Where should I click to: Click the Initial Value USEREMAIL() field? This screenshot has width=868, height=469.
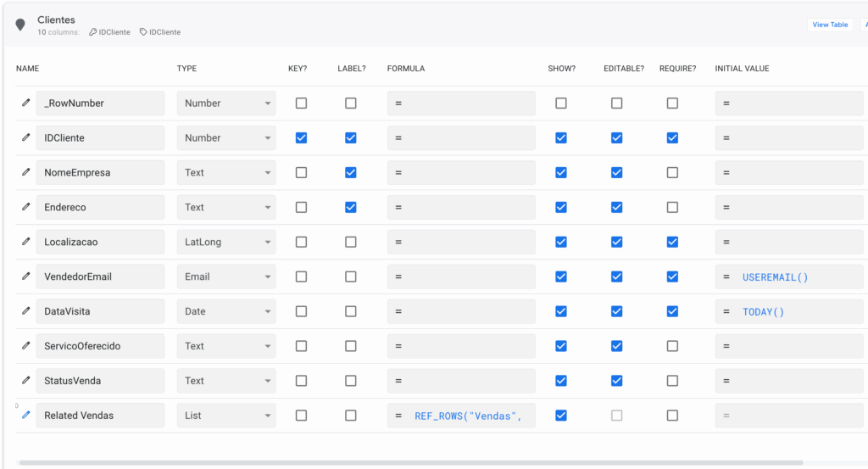click(788, 277)
